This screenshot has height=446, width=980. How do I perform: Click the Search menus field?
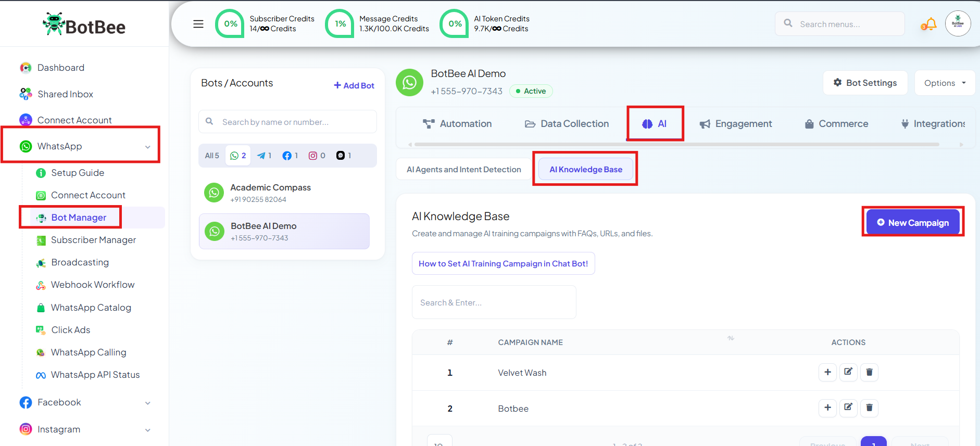click(x=839, y=24)
